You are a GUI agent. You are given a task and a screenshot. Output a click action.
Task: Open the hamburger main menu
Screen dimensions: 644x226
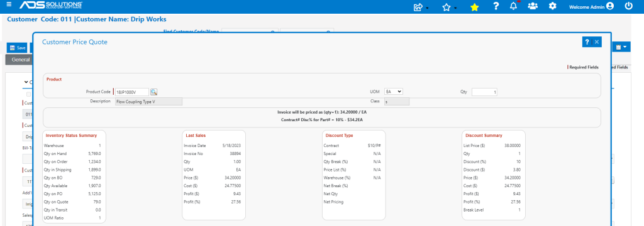pos(9,5)
